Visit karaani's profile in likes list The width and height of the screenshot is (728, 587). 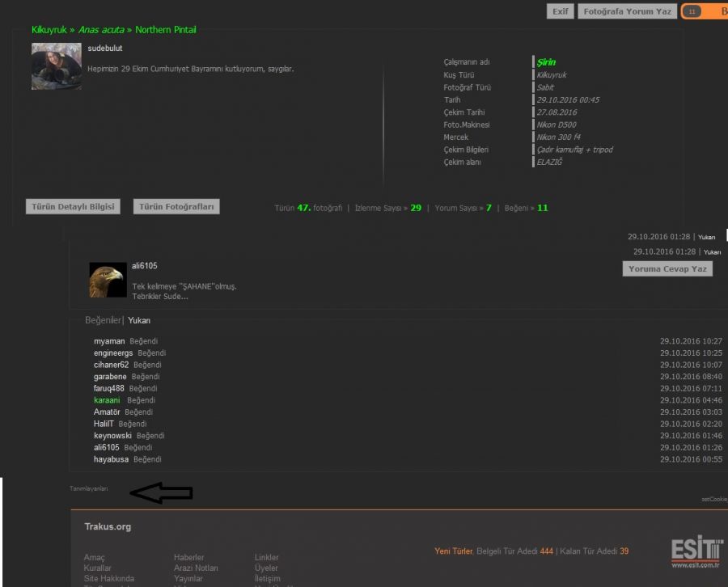pos(108,400)
